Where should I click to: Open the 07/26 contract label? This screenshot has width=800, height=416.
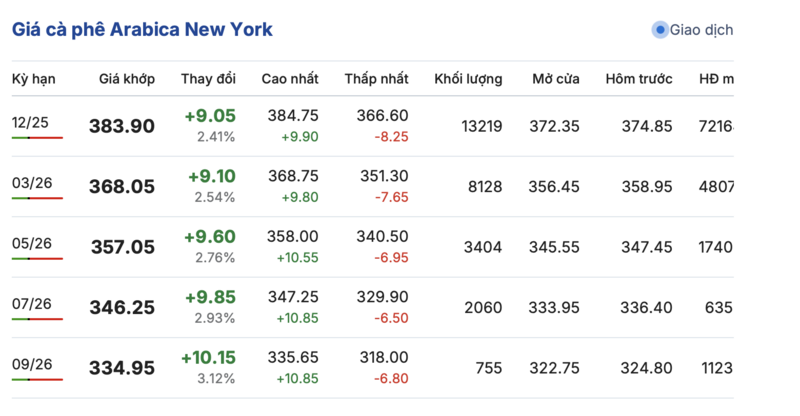(32, 304)
